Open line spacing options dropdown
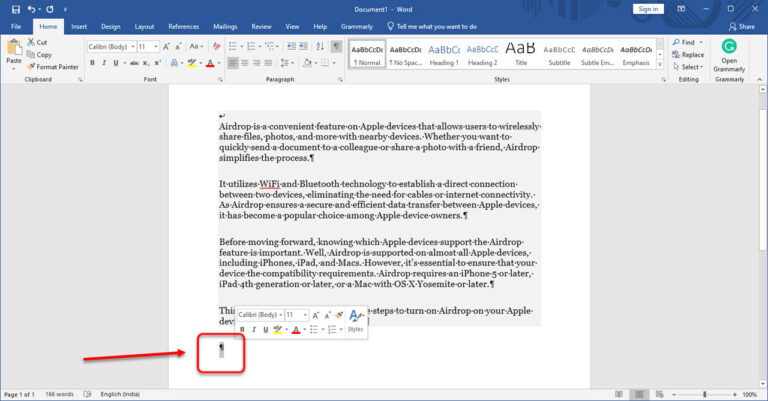This screenshot has width=768, height=401. click(x=287, y=63)
